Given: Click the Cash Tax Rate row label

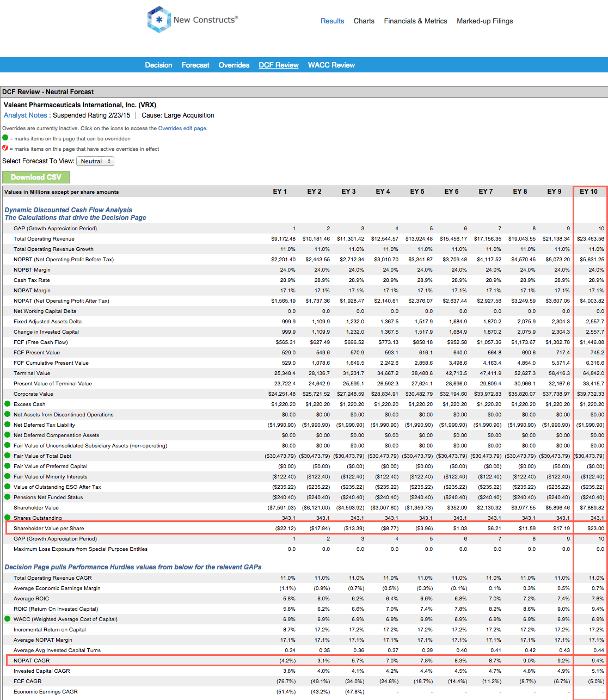Looking at the screenshot, I should [32, 280].
